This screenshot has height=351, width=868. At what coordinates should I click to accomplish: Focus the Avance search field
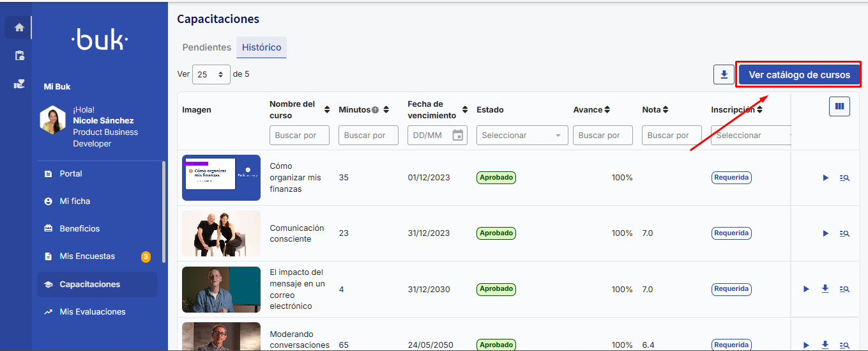(603, 135)
